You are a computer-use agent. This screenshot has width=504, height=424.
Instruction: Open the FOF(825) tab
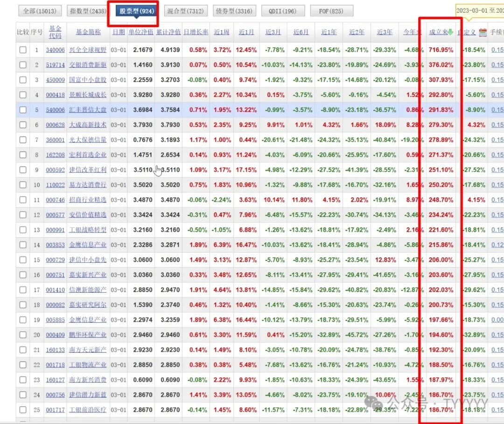(331, 11)
